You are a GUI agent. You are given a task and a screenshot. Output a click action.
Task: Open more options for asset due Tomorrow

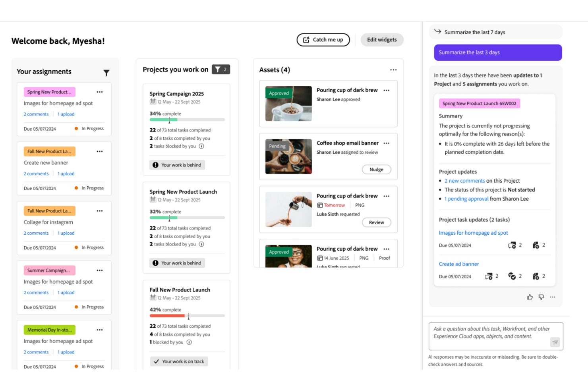(387, 196)
